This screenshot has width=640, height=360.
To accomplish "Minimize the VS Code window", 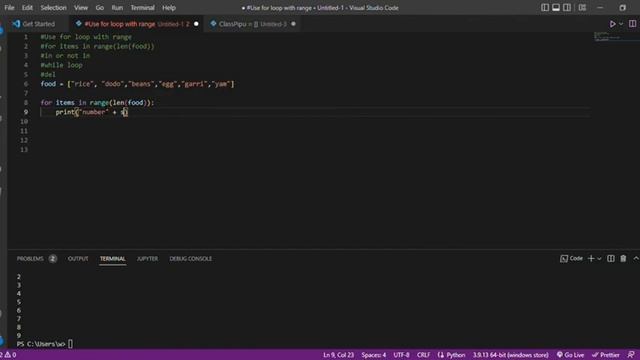I will (x=600, y=8).
